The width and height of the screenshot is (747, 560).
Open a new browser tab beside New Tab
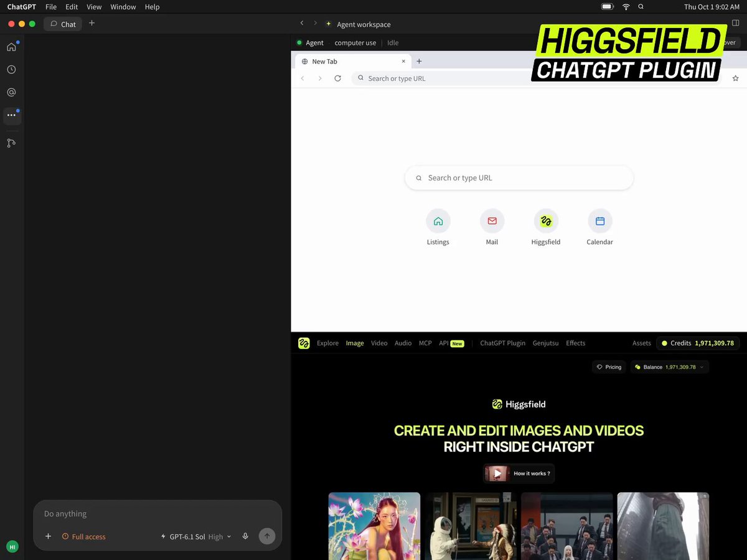pos(419,61)
